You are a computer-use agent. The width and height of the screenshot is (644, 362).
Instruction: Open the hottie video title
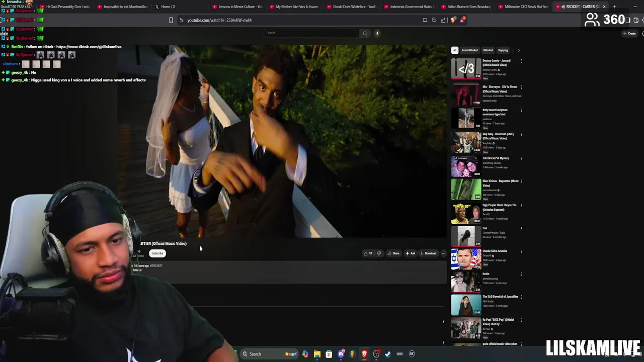point(486,274)
